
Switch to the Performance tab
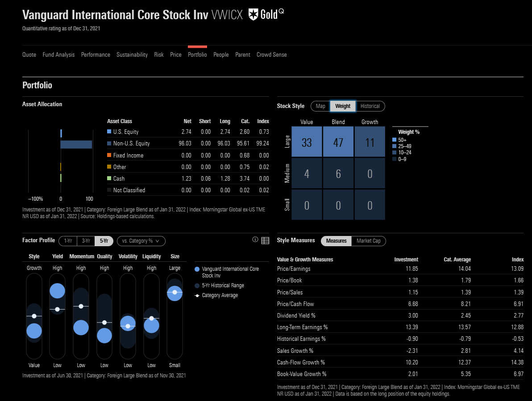tap(96, 54)
